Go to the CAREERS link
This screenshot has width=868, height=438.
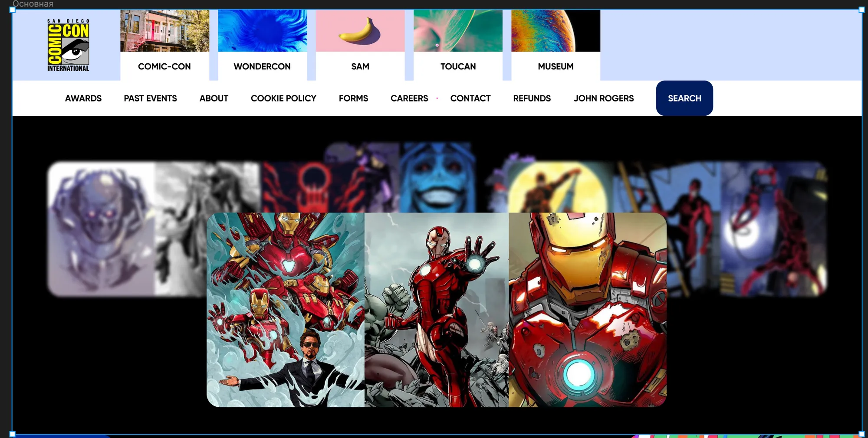(409, 98)
